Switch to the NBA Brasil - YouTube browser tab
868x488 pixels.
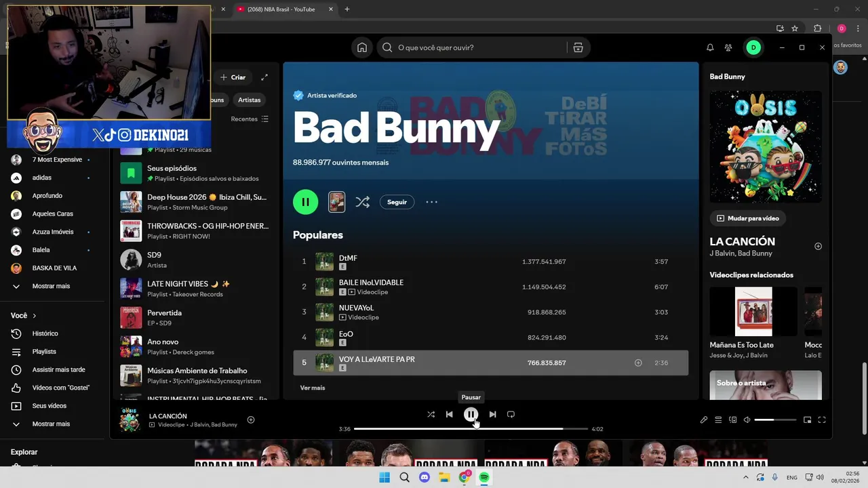(284, 9)
